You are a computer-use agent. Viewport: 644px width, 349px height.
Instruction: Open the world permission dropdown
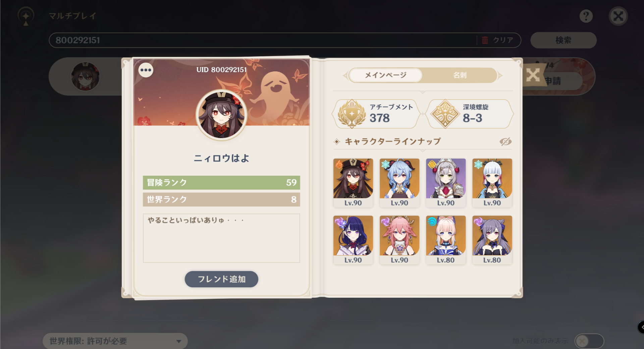coord(115,341)
